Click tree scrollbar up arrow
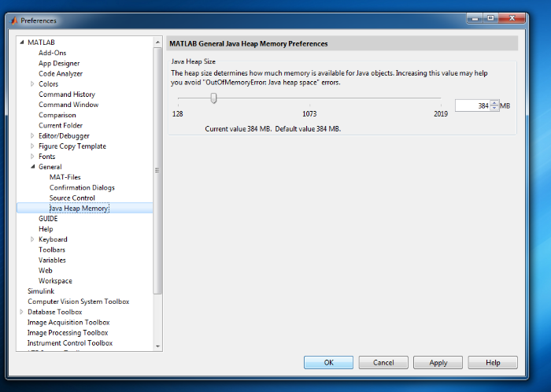 click(x=157, y=43)
